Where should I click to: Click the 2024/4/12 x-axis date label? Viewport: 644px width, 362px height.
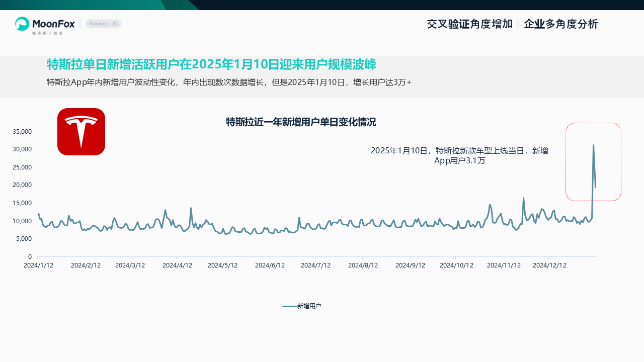click(177, 265)
